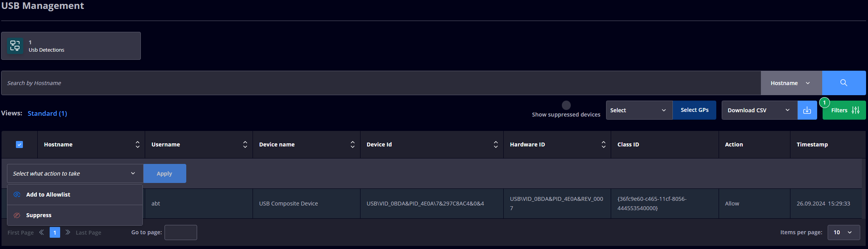Go to Last Page link
The width and height of the screenshot is (868, 249).
pyautogui.click(x=88, y=233)
